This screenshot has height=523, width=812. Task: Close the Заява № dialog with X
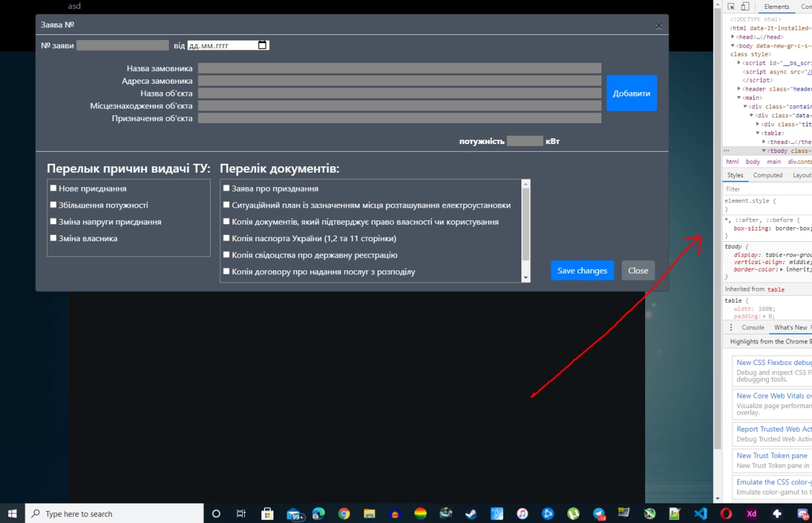tap(658, 27)
